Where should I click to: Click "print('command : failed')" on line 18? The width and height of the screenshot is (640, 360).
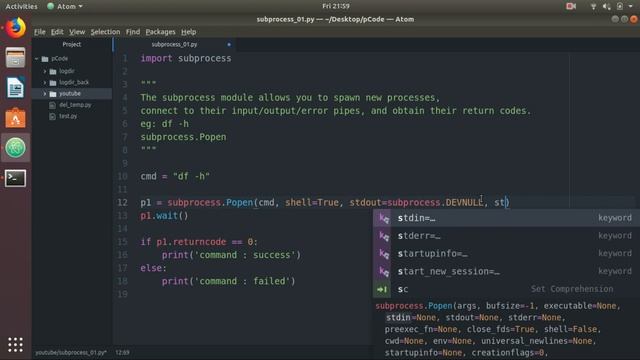tap(229, 281)
